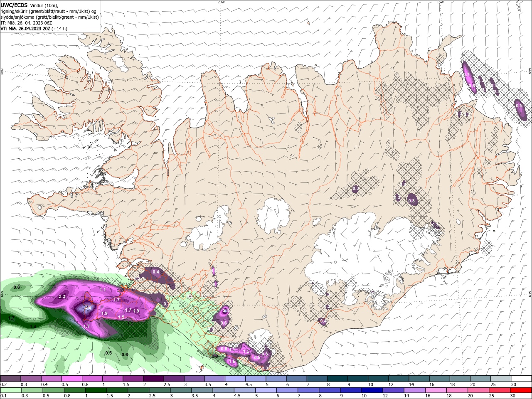The height and width of the screenshot is (399, 532).
Task: Click the 'VT: Mið. 26.04.2023 20Z (+14 h)' line
Action: tap(34, 29)
